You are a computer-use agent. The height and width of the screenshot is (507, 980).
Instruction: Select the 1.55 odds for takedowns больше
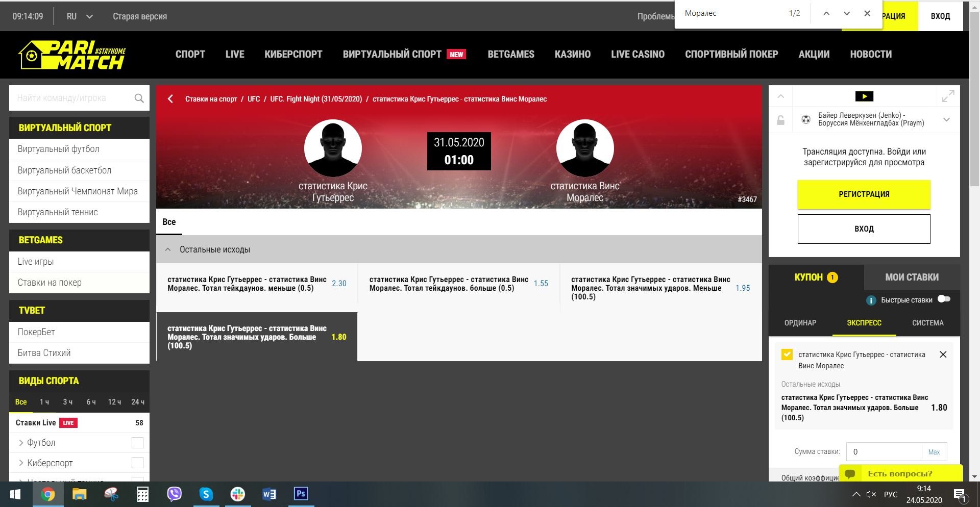click(541, 284)
